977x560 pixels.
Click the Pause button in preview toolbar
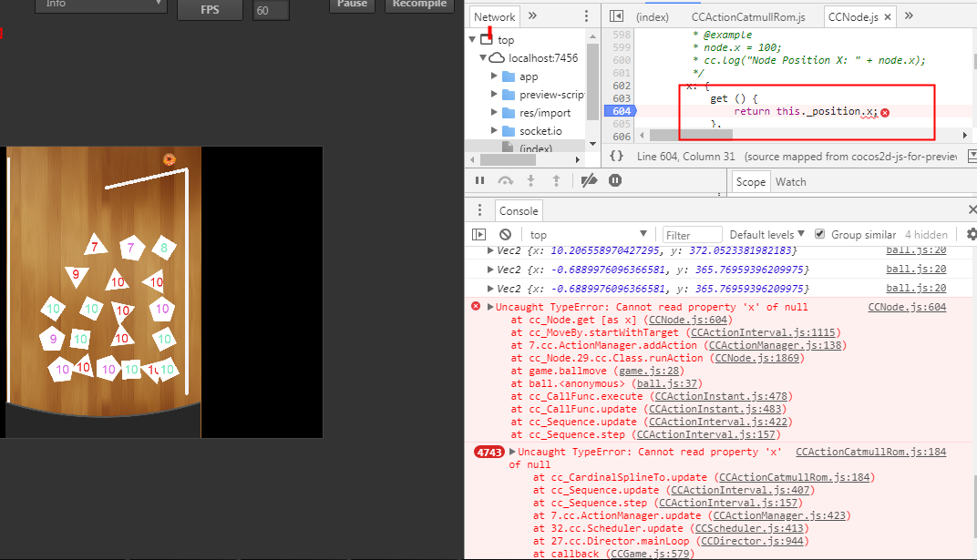coord(352,5)
